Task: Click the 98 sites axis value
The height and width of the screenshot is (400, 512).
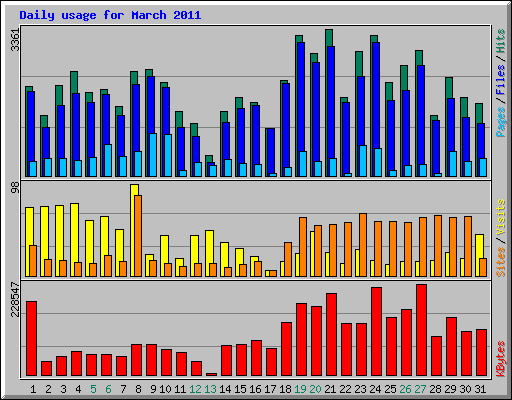Action: tap(15, 188)
